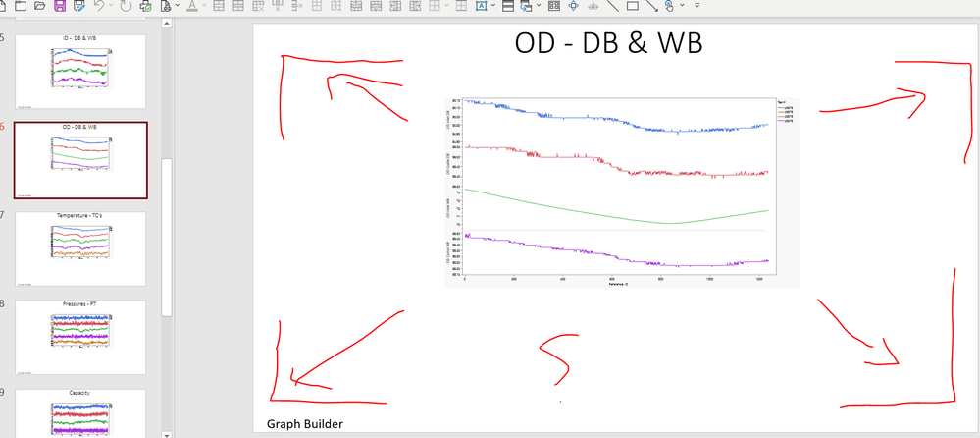Select the Rectangle shape tool

632,6
